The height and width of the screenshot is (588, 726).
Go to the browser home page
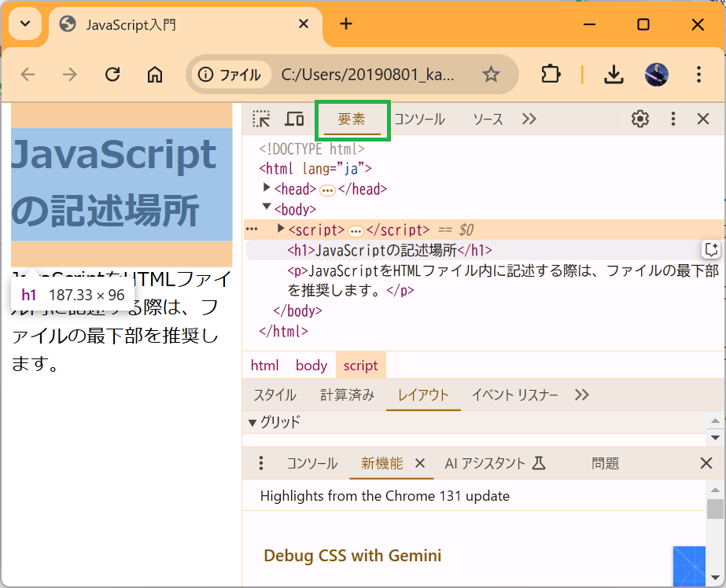[155, 74]
